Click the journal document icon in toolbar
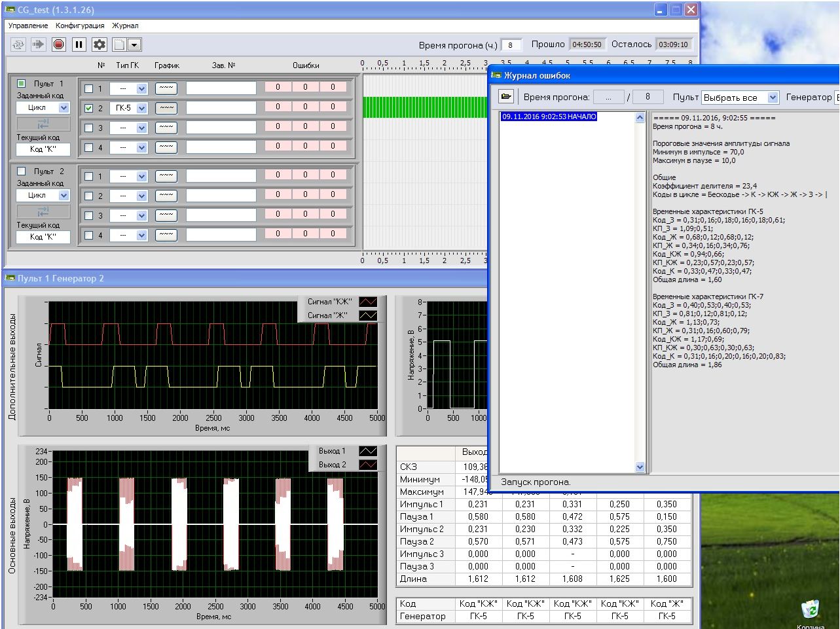The height and width of the screenshot is (629, 840). pos(119,45)
